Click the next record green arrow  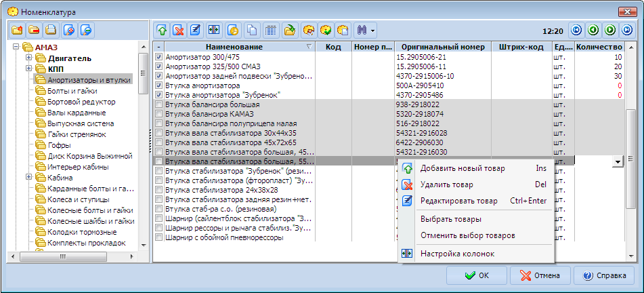point(610,31)
